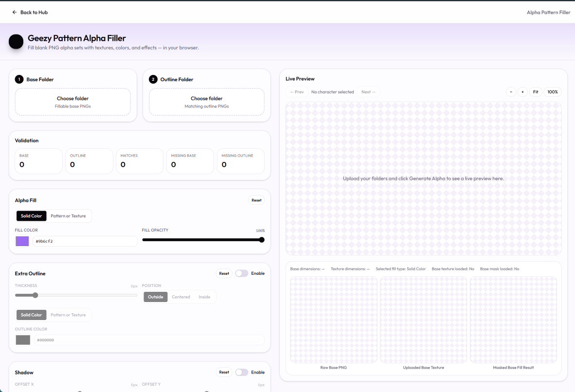Image resolution: width=575 pixels, height=392 pixels.
Task: Set outline position to Centered
Action: [181, 297]
